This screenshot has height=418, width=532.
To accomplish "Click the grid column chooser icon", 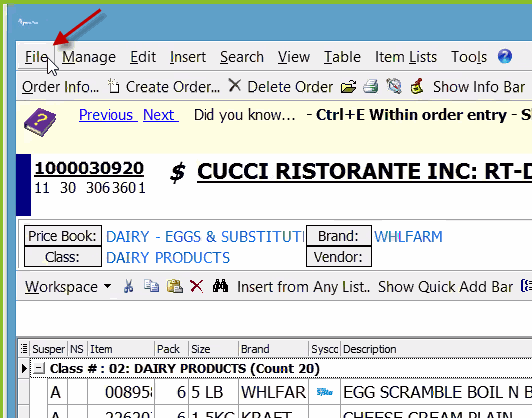I will point(24,348).
